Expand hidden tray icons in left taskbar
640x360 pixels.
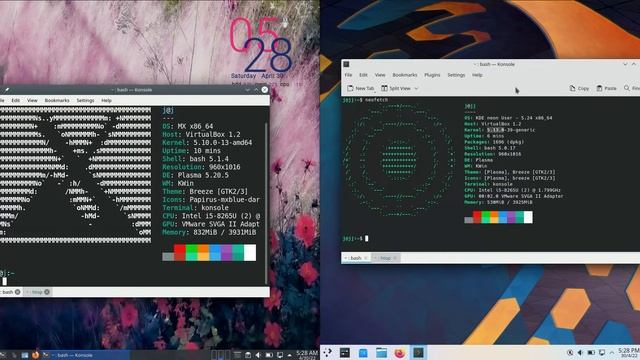click(x=289, y=355)
